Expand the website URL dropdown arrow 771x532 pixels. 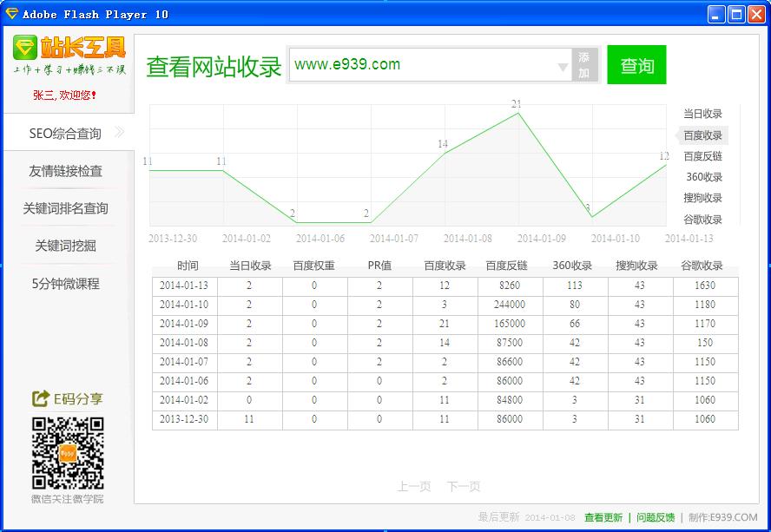click(x=562, y=67)
